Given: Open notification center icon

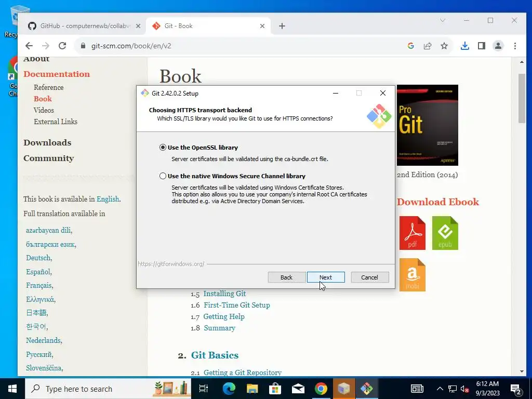Looking at the screenshot, I should (x=516, y=389).
